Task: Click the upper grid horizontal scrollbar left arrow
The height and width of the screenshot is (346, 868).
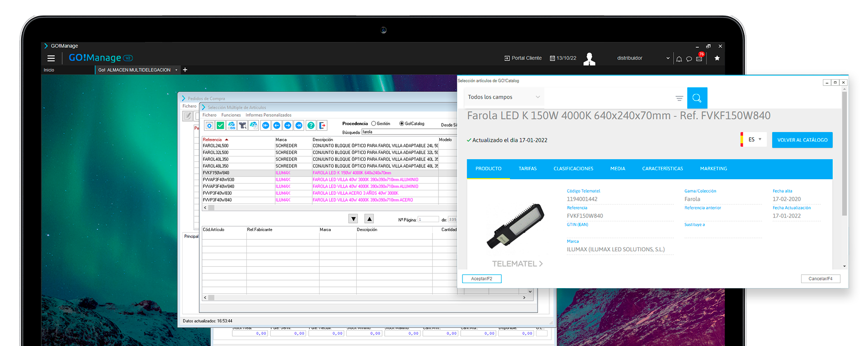Action: point(205,208)
